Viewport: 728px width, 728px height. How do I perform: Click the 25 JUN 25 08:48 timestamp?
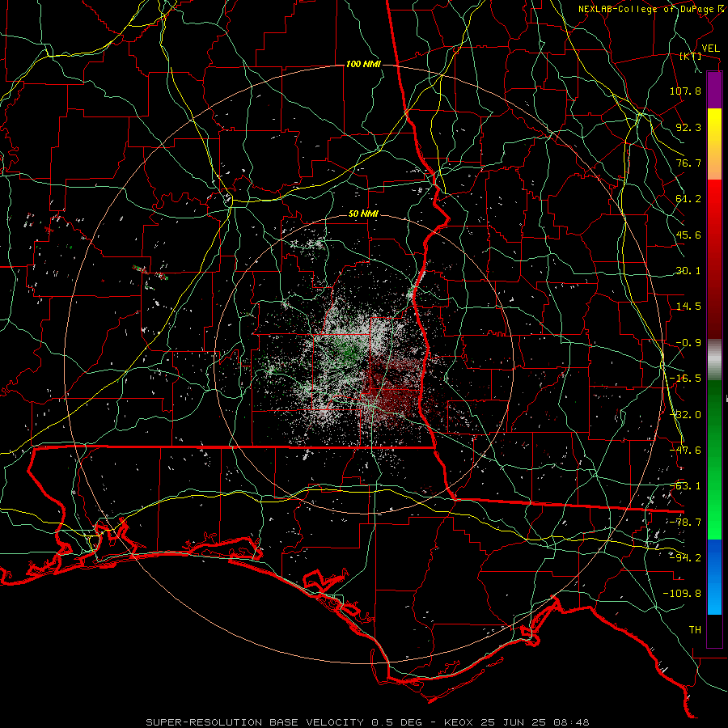(x=535, y=722)
